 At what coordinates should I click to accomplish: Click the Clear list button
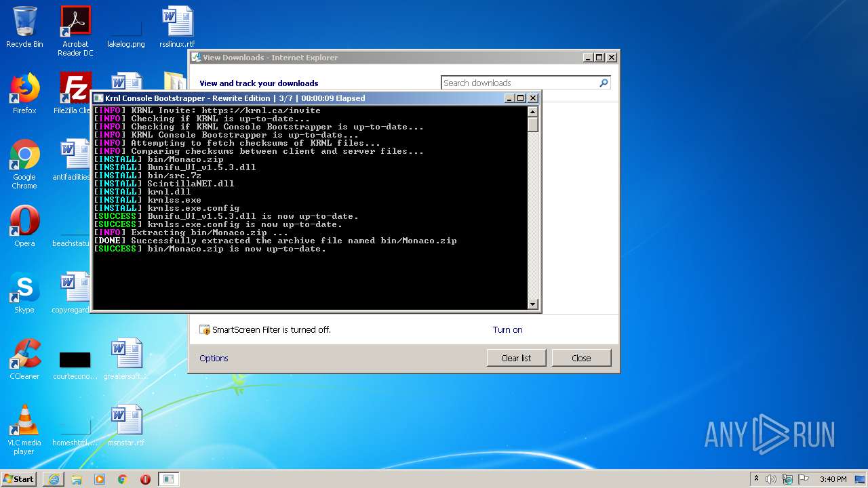point(516,358)
